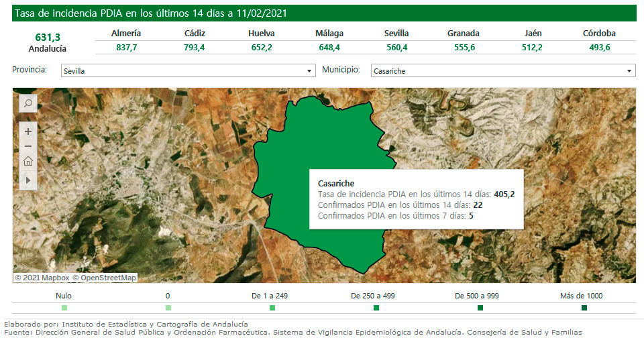Expand map toolbar with the arrow icon

pos(28,180)
